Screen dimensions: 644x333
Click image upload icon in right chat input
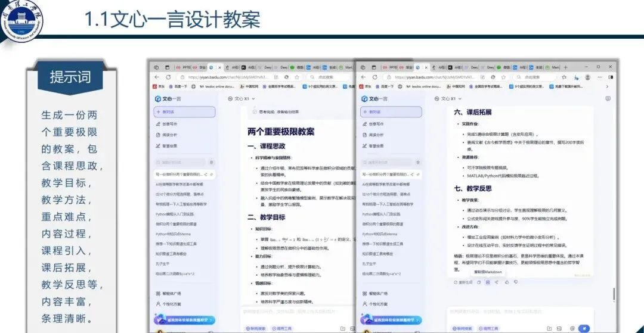click(x=560, y=328)
